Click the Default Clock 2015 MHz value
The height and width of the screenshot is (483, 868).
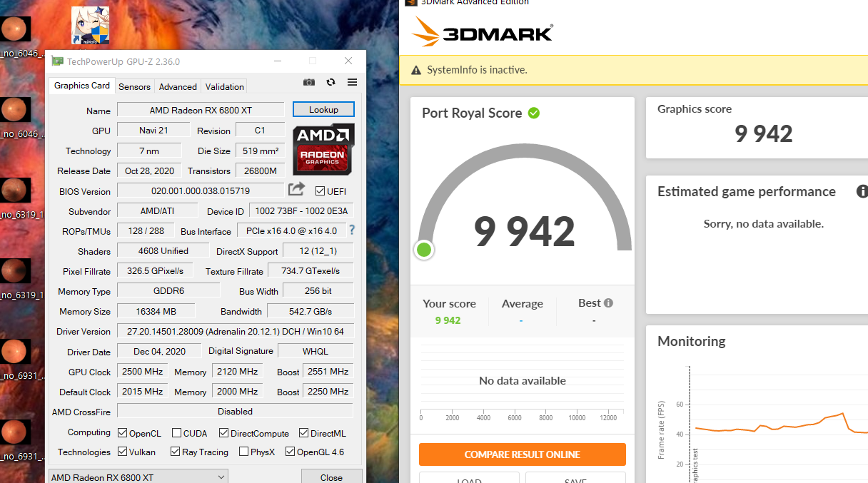142,391
